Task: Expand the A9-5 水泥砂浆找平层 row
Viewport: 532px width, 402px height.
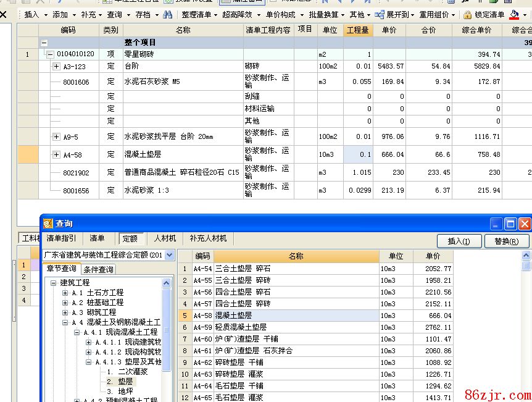Action: tap(57, 136)
